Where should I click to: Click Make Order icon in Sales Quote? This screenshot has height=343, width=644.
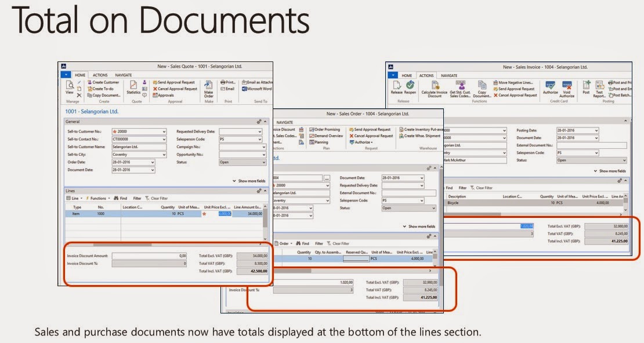click(209, 89)
